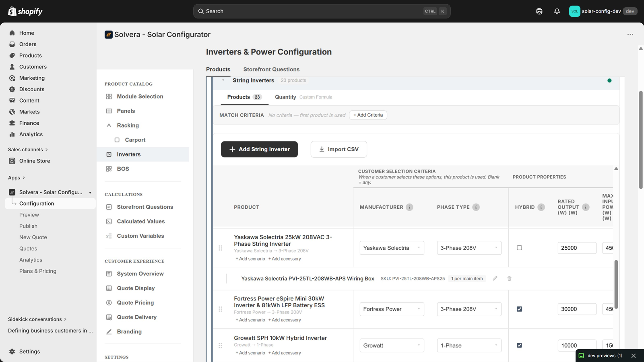Delete the Yaskawa wiring box accessory
This screenshot has width=644, height=362.
point(509,278)
